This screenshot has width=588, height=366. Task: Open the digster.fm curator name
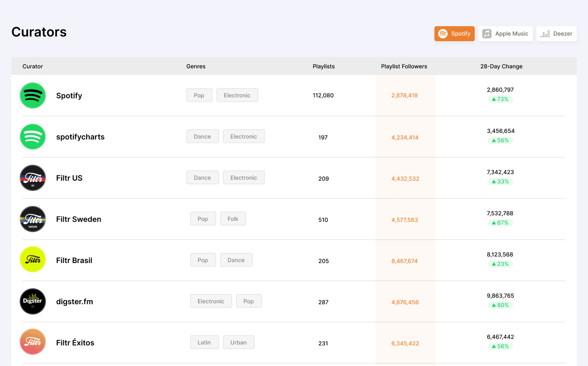[x=74, y=301]
